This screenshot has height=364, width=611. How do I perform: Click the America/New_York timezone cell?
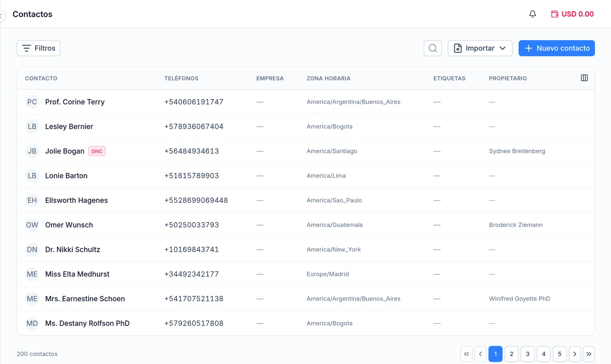point(334,250)
